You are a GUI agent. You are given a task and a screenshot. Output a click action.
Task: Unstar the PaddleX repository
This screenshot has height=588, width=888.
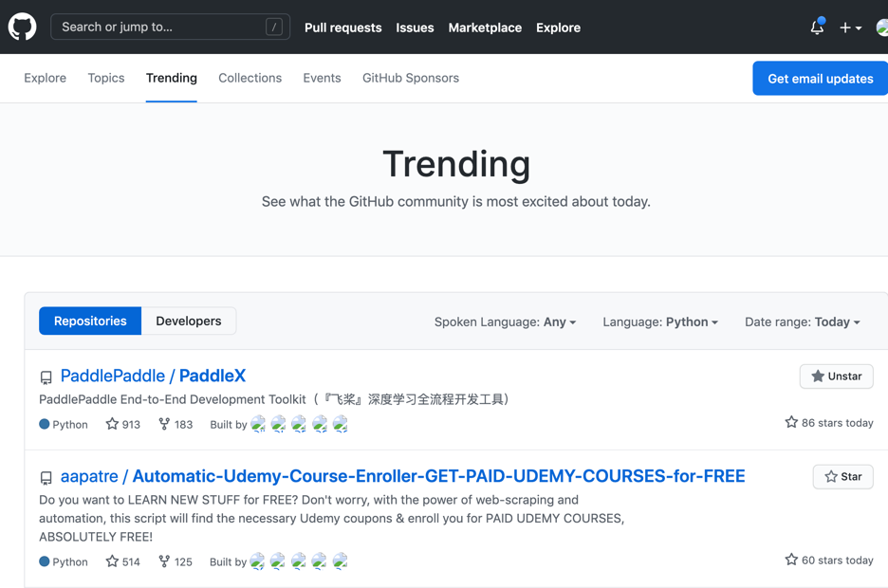click(836, 377)
